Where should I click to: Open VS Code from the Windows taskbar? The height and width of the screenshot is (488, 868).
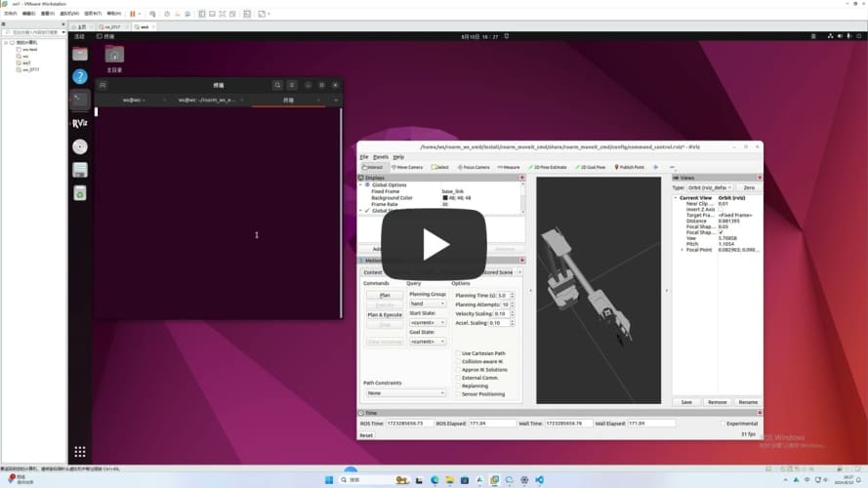539,479
